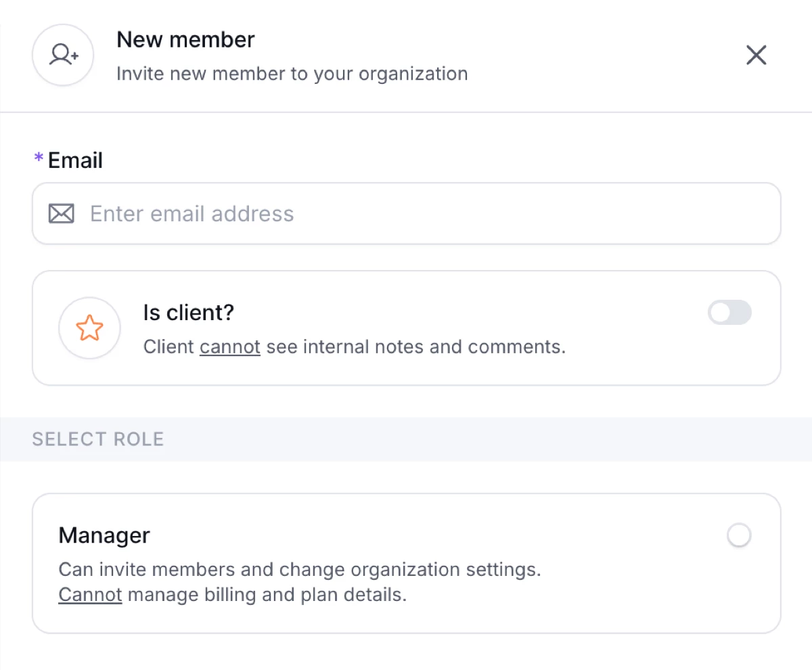Click the underlined Cannot text under Manager
812x670 pixels.
pyautogui.click(x=90, y=594)
